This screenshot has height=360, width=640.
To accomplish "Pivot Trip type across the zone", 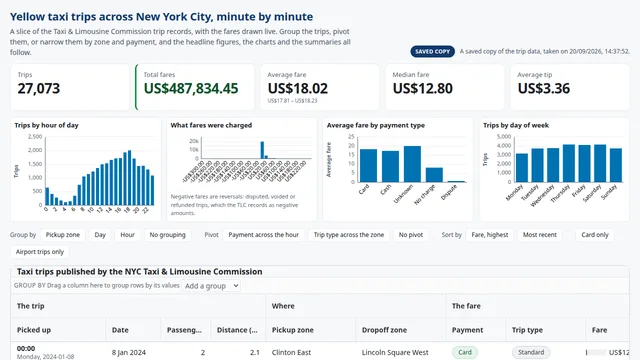I will (349, 235).
